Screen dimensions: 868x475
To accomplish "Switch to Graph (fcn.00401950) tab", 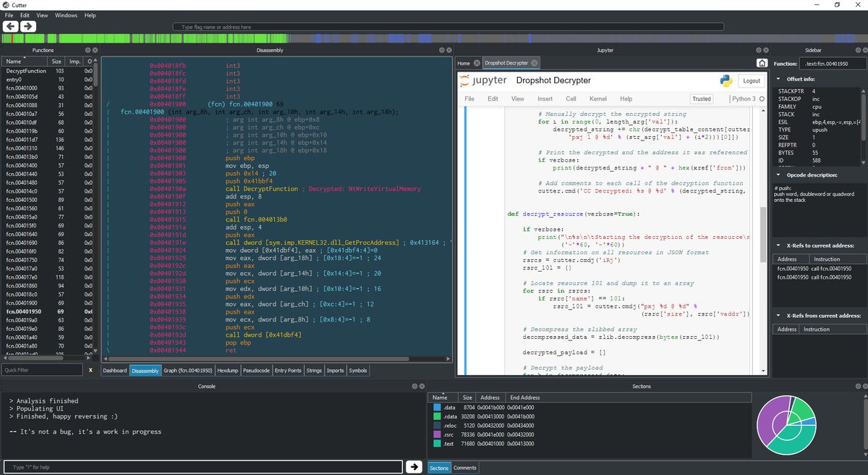I will pos(190,371).
